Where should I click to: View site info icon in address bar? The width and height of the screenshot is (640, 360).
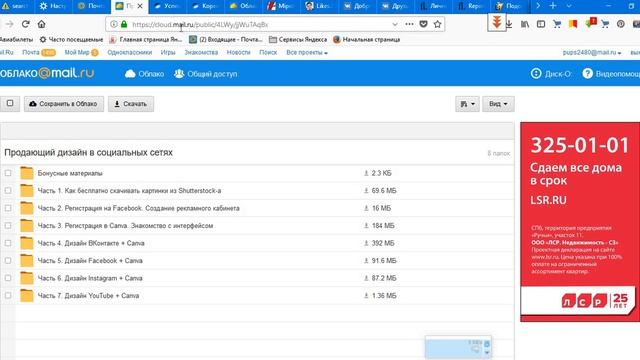click(114, 24)
